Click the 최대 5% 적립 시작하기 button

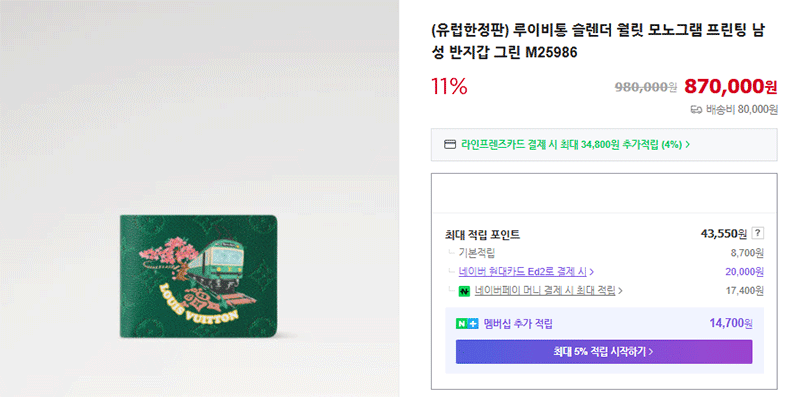pos(604,352)
